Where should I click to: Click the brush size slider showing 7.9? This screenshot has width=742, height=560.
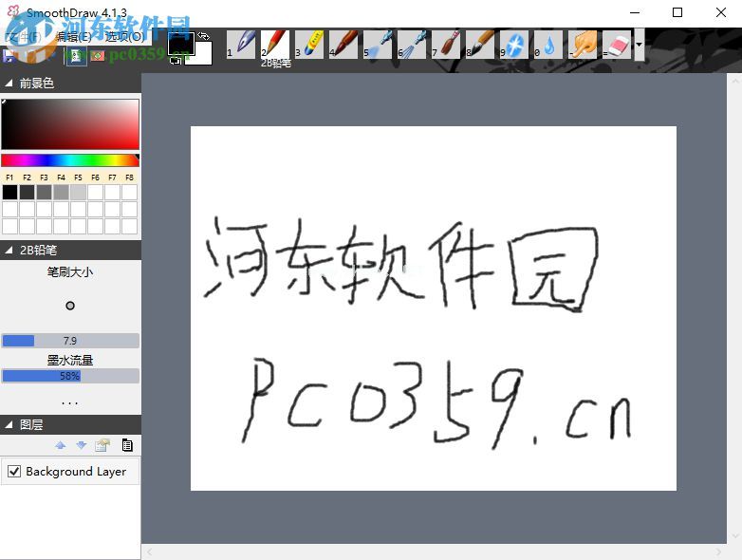[70, 341]
